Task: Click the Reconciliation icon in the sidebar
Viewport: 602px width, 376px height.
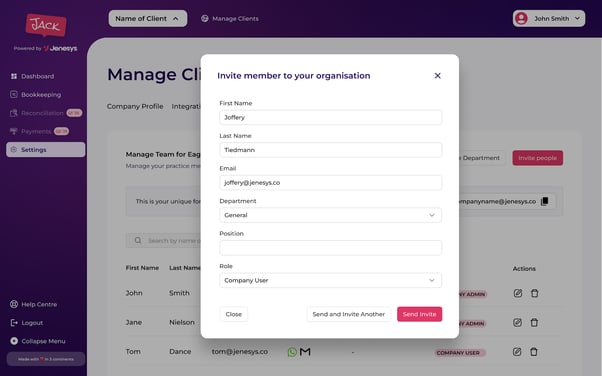Action: click(x=14, y=113)
